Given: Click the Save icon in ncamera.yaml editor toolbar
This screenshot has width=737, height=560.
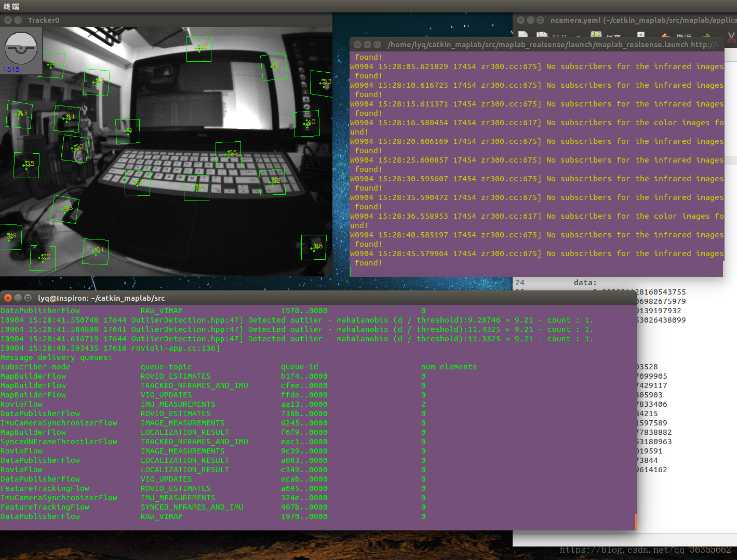Looking at the screenshot, I should point(596,35).
